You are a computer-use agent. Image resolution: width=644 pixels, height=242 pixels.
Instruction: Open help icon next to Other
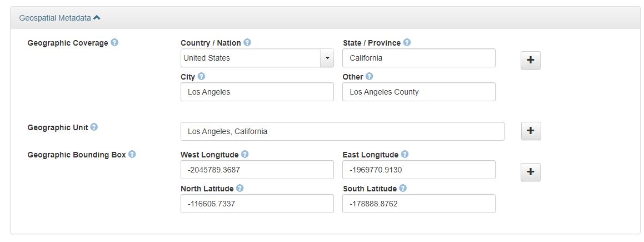click(x=370, y=76)
